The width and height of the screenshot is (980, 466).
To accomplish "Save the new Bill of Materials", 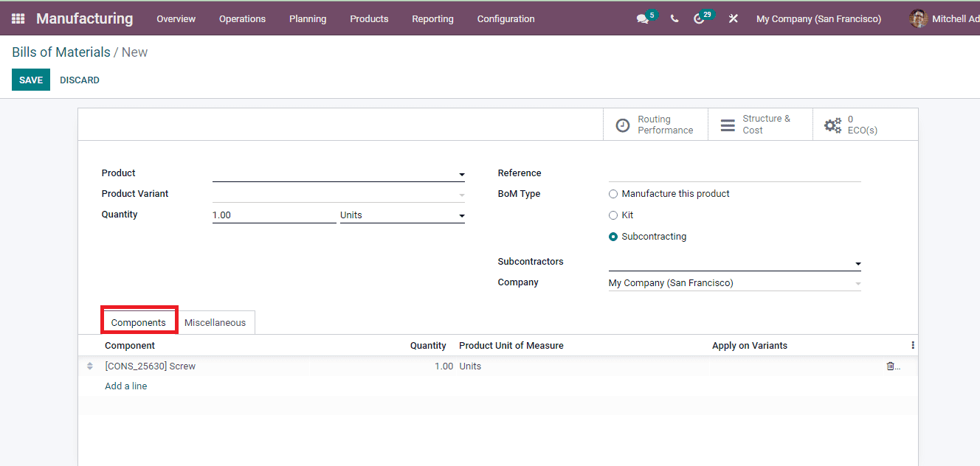I will point(30,80).
